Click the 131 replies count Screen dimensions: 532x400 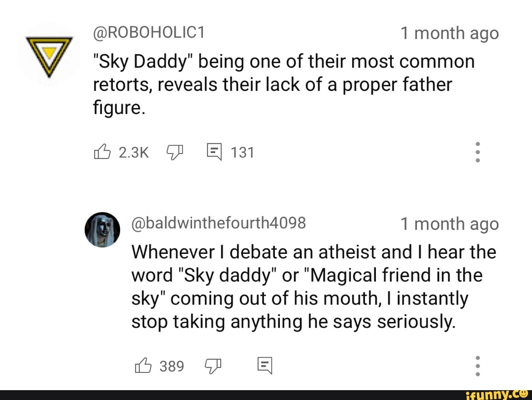[242, 153]
